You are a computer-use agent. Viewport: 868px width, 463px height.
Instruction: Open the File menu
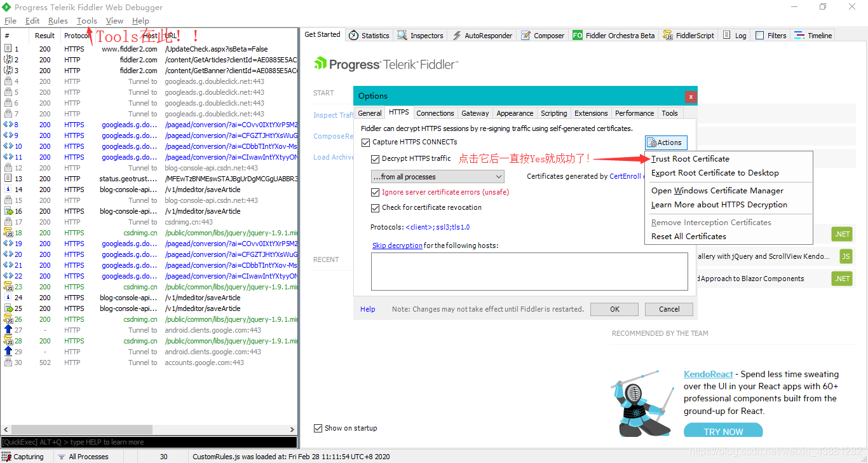click(x=10, y=21)
